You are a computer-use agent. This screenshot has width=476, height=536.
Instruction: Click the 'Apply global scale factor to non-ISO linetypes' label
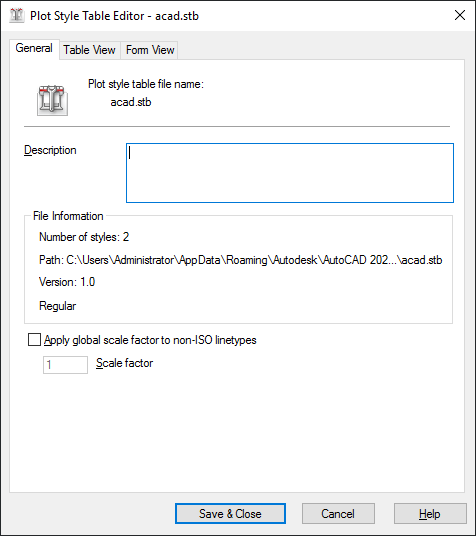click(x=150, y=340)
